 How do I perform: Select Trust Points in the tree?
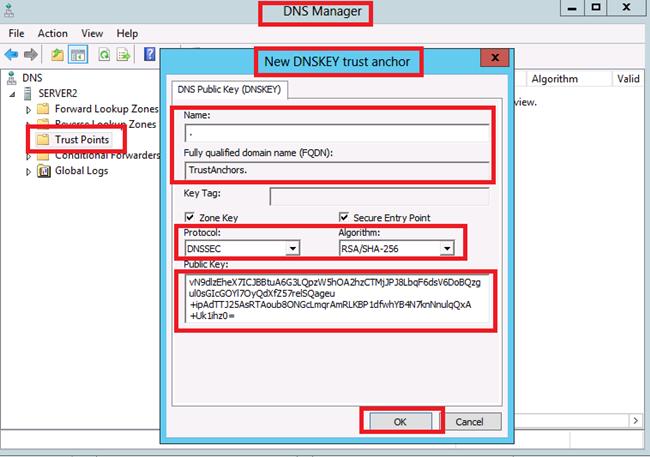[81, 139]
